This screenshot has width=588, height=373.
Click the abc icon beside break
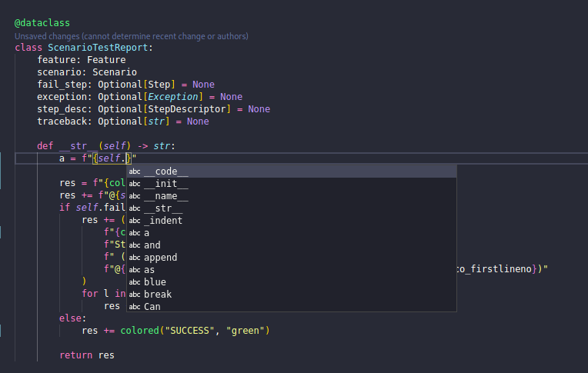click(135, 295)
